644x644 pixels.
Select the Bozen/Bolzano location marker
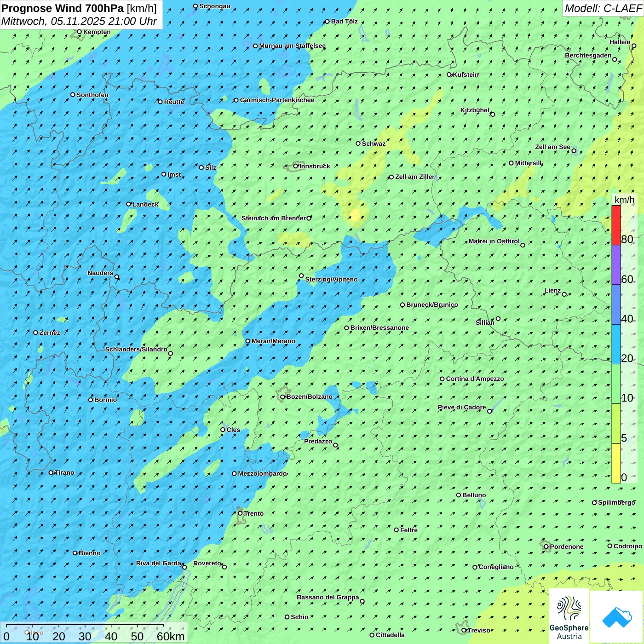[283, 397]
